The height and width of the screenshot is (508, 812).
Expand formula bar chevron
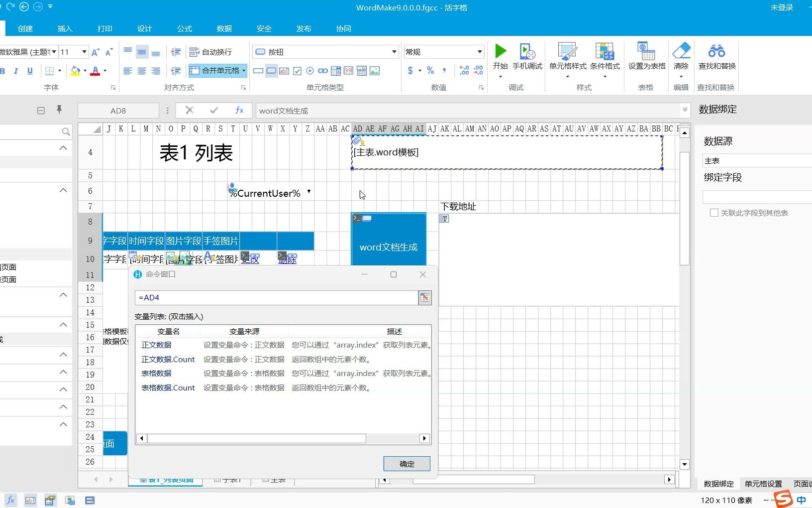coord(685,110)
